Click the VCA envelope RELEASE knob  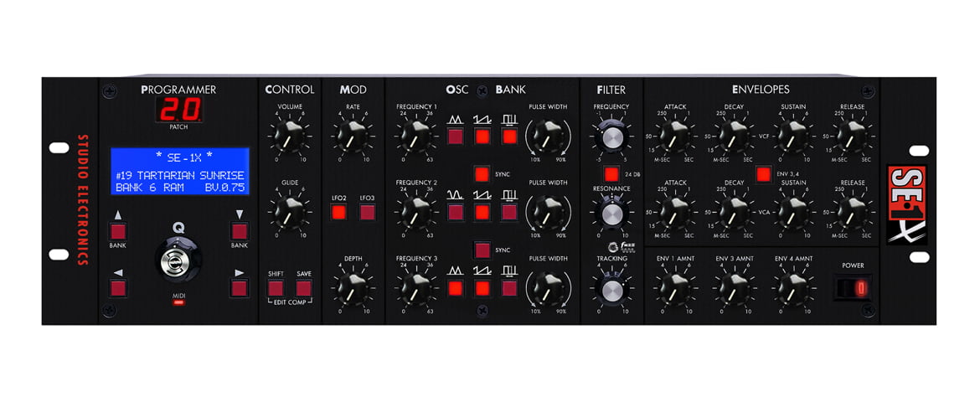[x=853, y=211]
